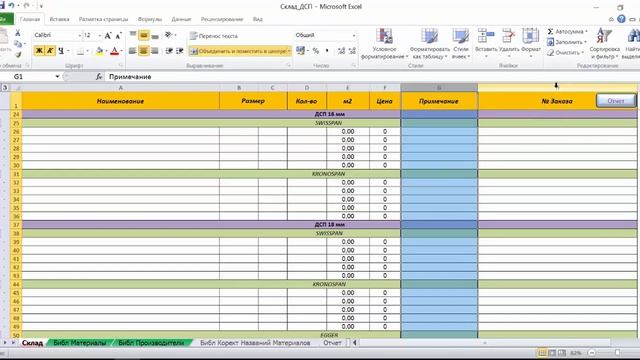Image resolution: width=640 pixels, height=360 pixels.
Task: Toggle Italic (К) formatting
Action: [50, 51]
